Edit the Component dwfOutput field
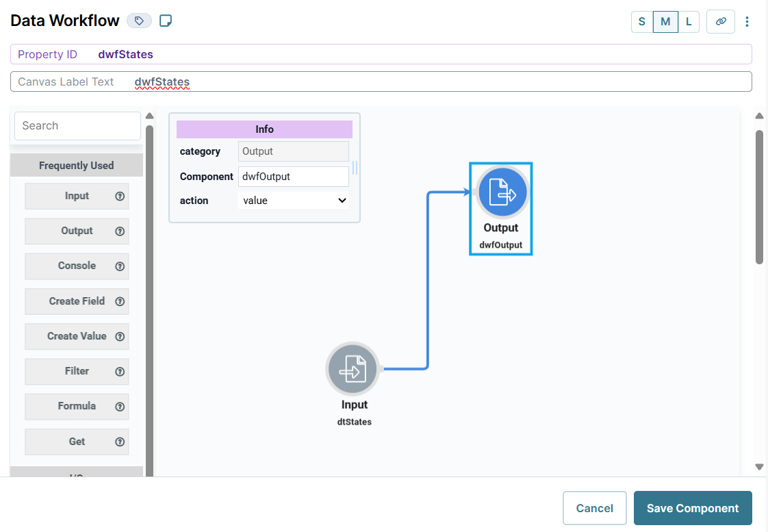The width and height of the screenshot is (768, 532). pos(294,177)
